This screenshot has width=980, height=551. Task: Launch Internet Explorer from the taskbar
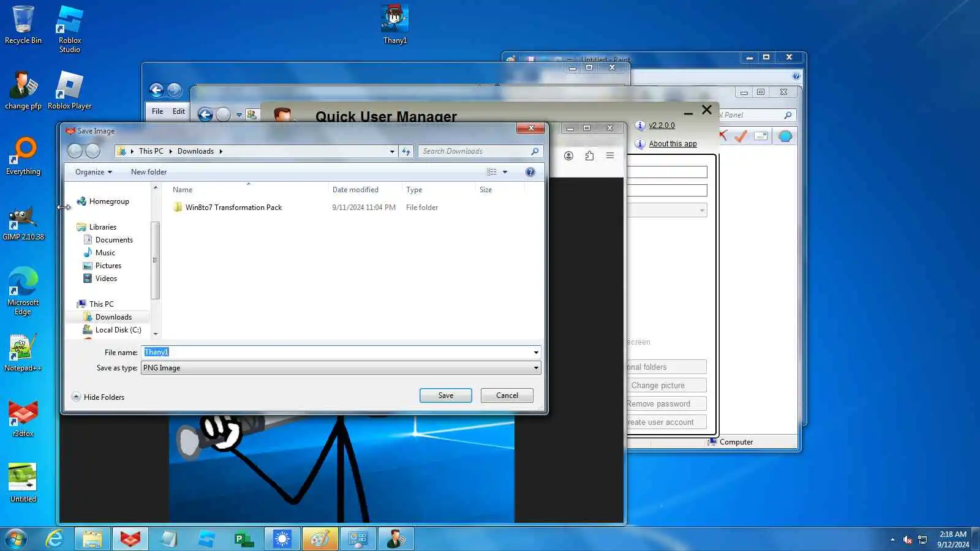[55, 539]
